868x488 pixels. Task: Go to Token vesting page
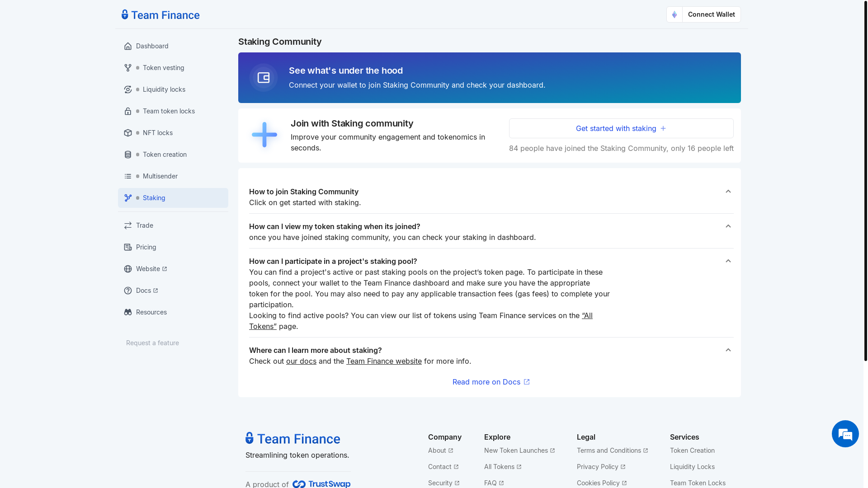[x=173, y=68]
